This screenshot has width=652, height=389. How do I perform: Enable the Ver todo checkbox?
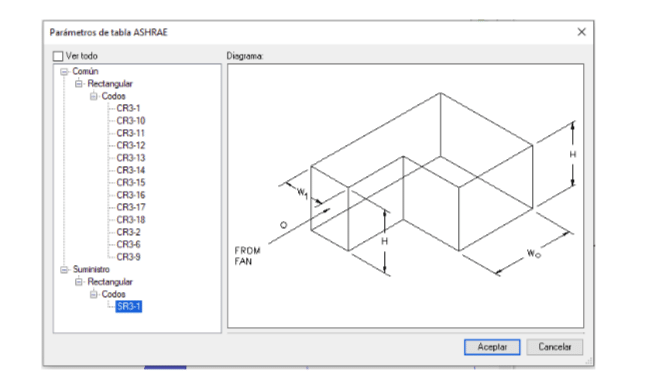58,56
